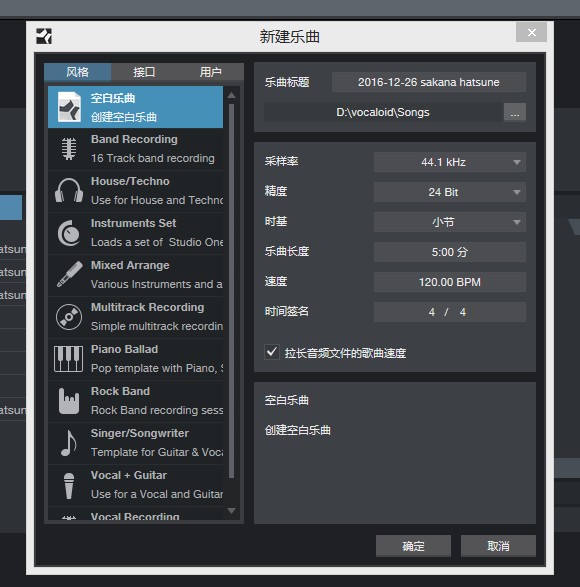Select the Instruments Set template title
Screen dimensions: 580x587
133,223
